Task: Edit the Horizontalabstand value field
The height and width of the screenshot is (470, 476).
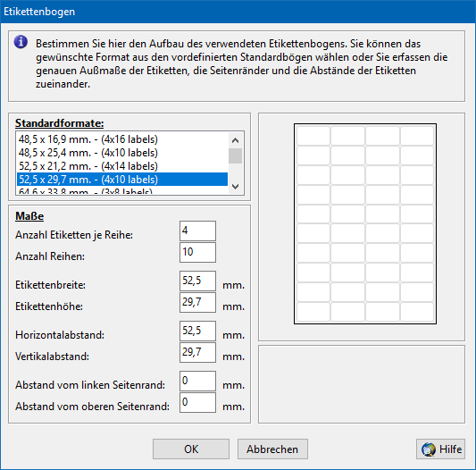Action: (x=197, y=331)
